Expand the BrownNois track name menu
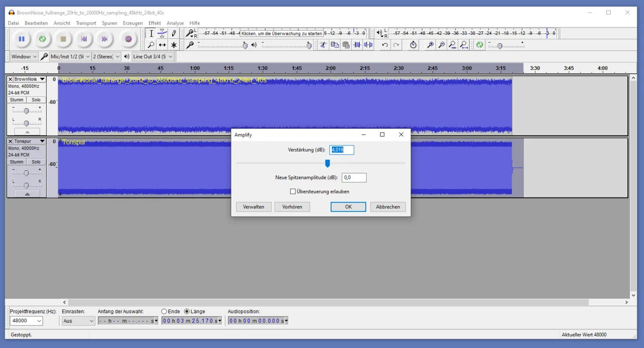Viewport: 644px width, 348px height. tap(42, 79)
